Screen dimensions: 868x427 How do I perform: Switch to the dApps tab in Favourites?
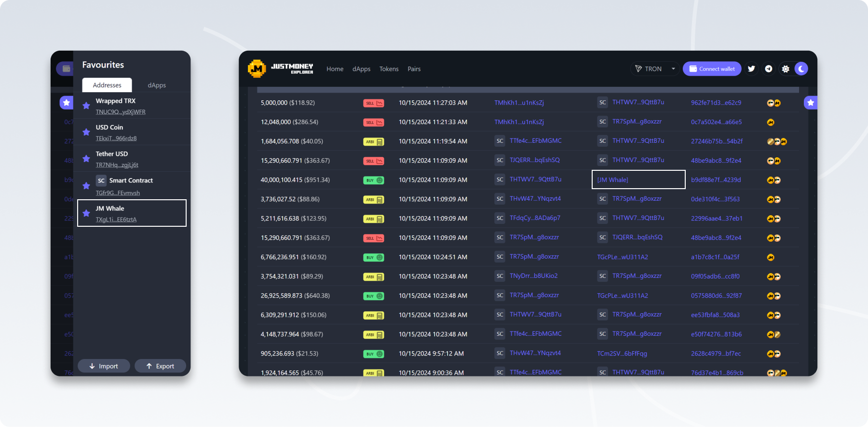tap(157, 85)
